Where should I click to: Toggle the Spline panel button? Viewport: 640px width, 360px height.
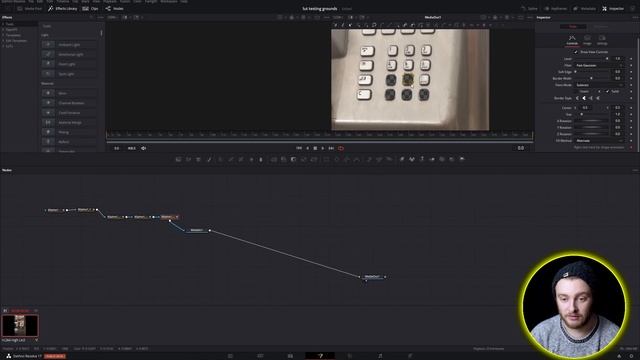[529, 9]
